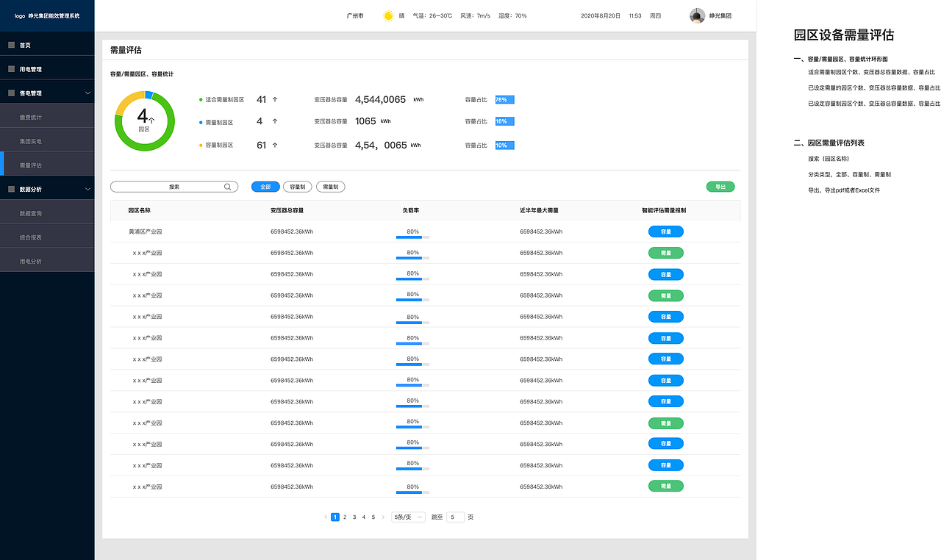The height and width of the screenshot is (560, 941).
Task: Open the user avatar in header
Action: 697,15
